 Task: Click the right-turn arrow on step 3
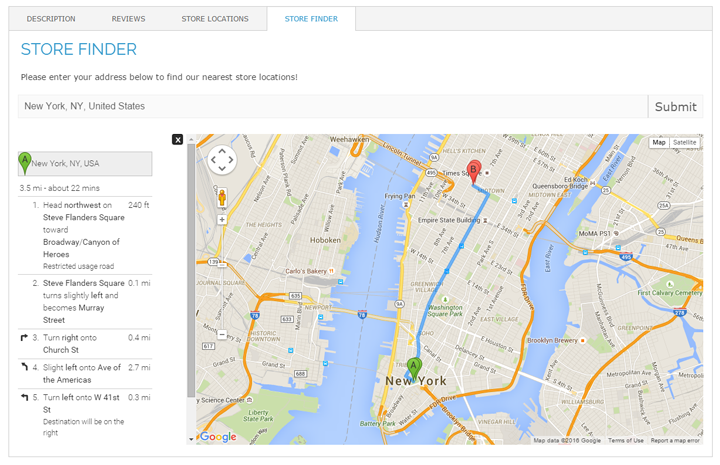pyautogui.click(x=23, y=338)
